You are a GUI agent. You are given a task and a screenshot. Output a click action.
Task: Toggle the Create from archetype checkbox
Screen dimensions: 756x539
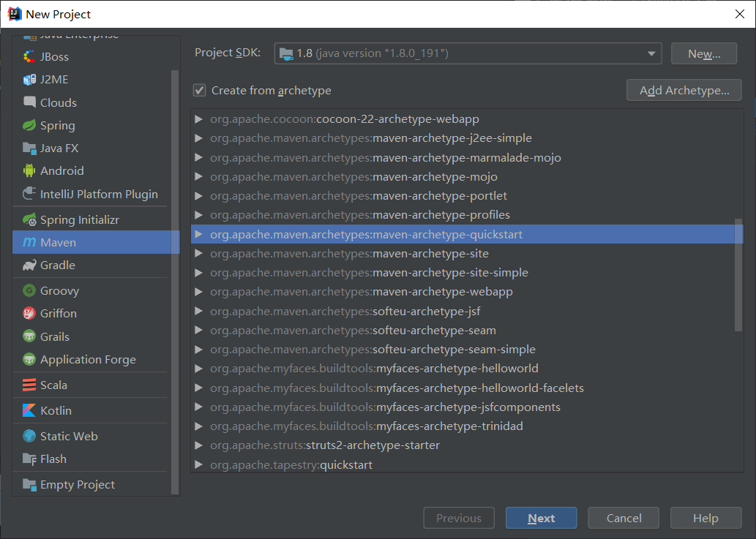coord(200,90)
